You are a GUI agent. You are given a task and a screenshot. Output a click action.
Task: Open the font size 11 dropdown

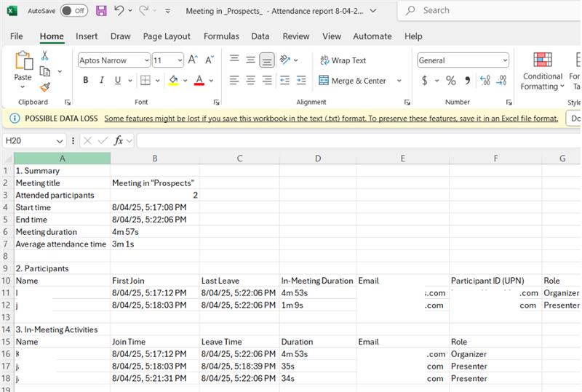pyautogui.click(x=180, y=60)
